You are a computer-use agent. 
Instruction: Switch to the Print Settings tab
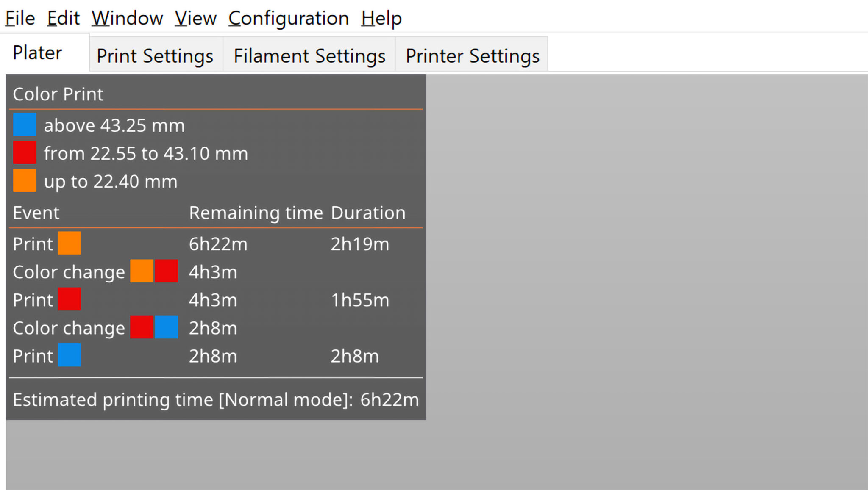(155, 55)
